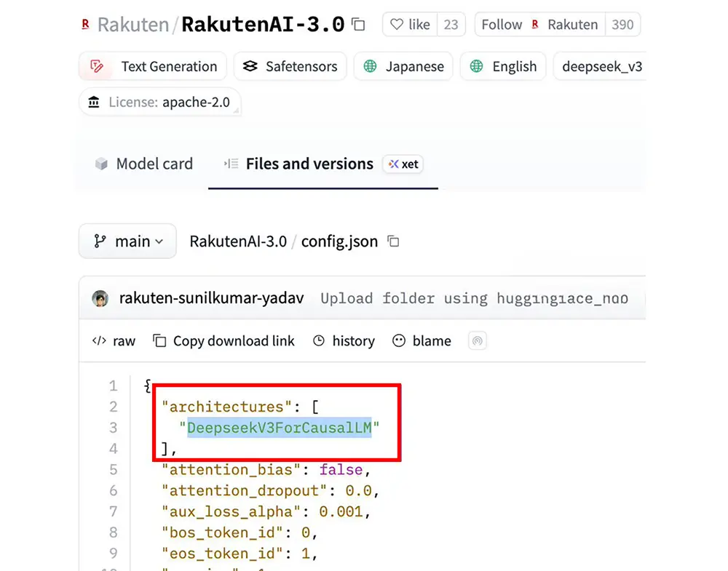Copy the config.json file path
The image size is (728, 571).
pyautogui.click(x=394, y=241)
